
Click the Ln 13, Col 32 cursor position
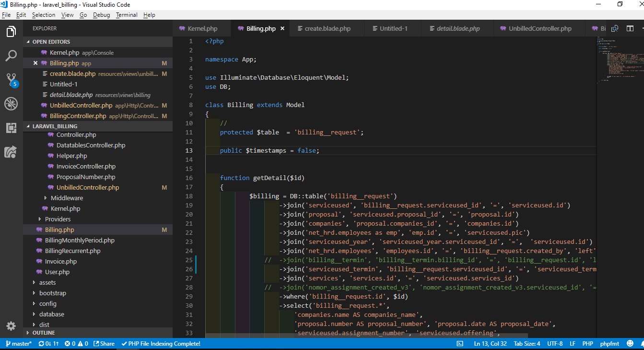490,344
